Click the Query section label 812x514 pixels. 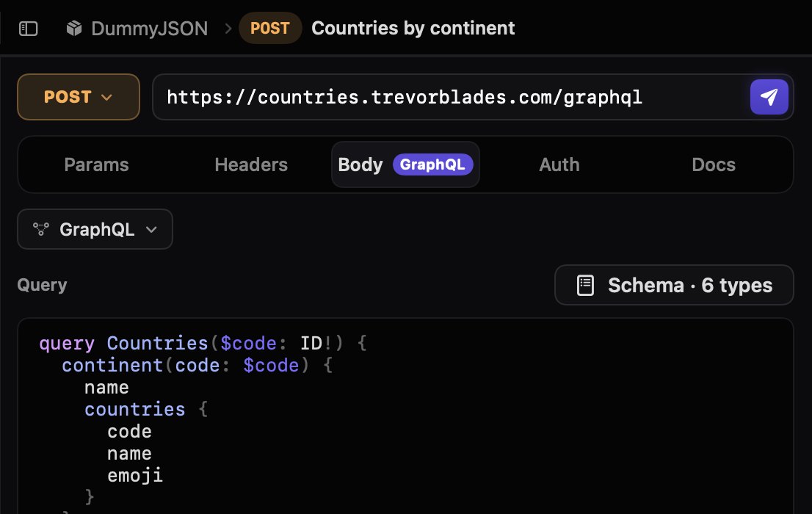(42, 285)
